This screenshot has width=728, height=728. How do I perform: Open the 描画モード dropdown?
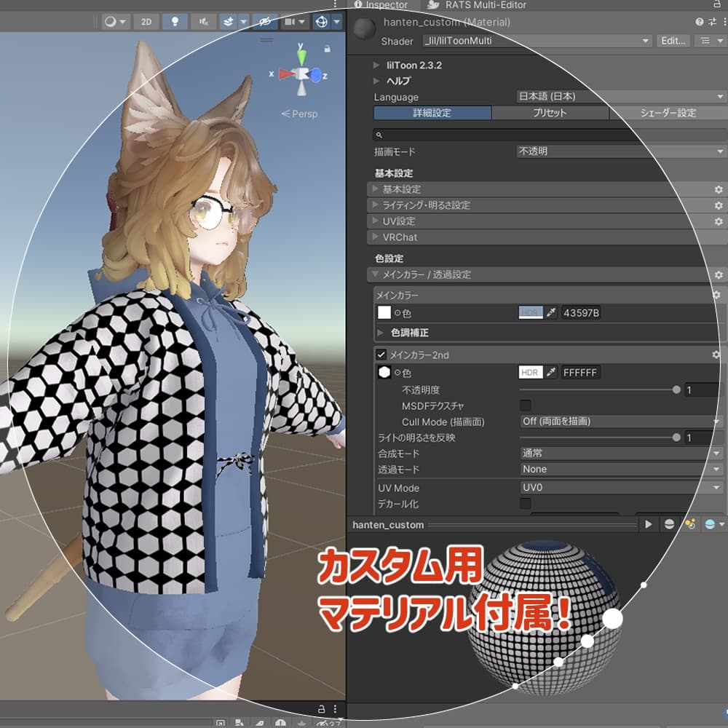619,152
